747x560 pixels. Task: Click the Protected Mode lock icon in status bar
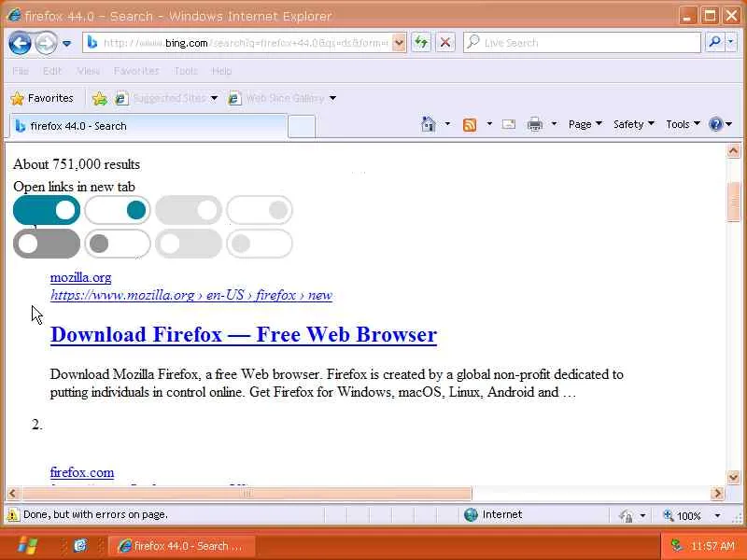[x=626, y=516]
